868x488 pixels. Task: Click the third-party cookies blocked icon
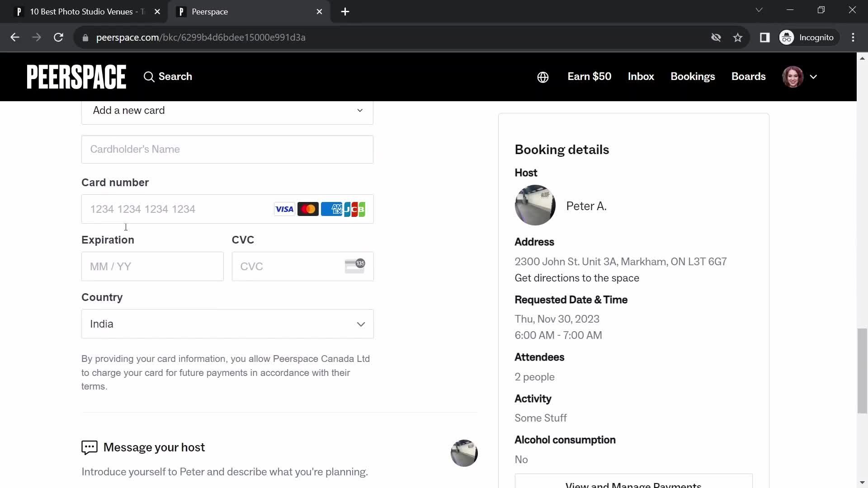pos(716,38)
